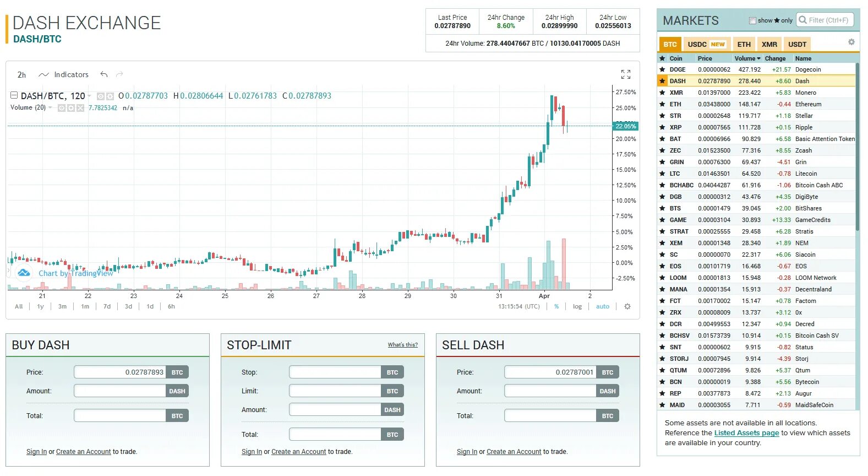Viewport: 868px width, 476px height.
Task: Remove the Volume indicator with its X
Action: 80,108
